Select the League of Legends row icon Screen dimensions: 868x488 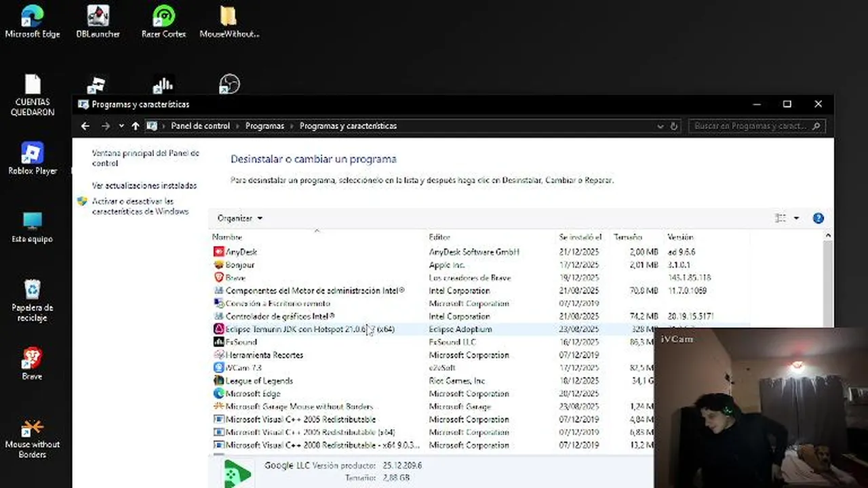[218, 380]
